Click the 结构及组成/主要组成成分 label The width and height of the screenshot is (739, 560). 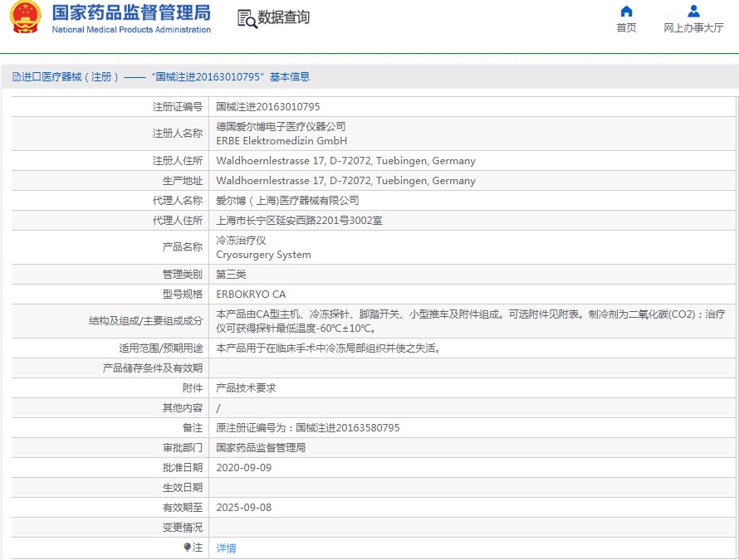point(146,321)
